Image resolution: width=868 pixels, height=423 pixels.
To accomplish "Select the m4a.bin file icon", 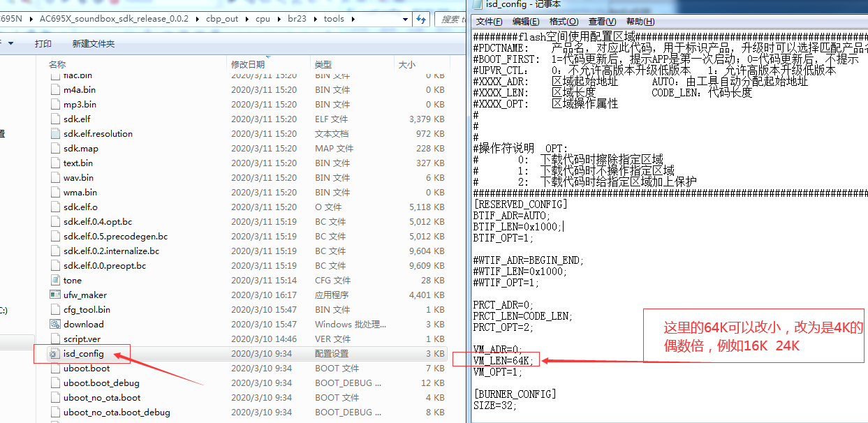I will point(55,90).
